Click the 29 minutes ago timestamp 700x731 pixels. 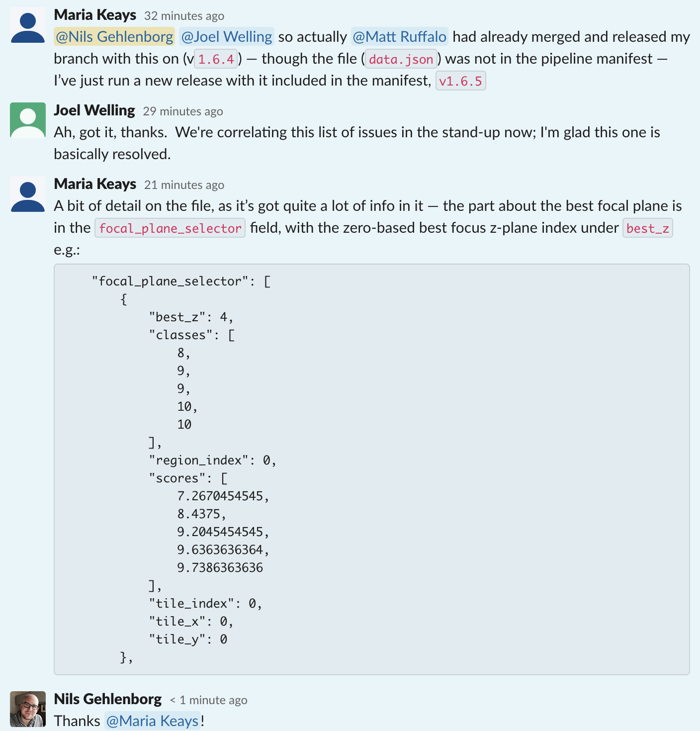tap(183, 111)
